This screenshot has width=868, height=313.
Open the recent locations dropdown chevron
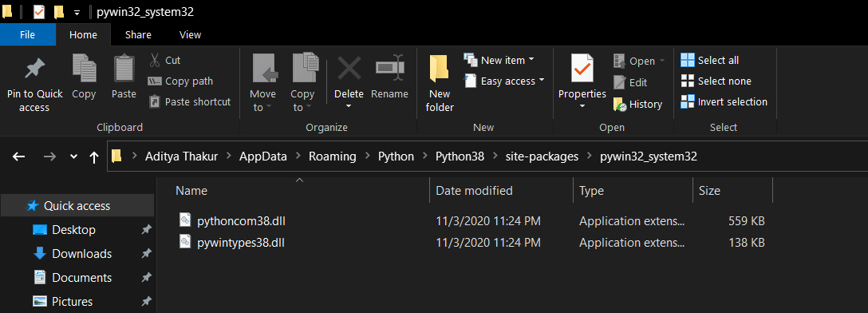73,156
